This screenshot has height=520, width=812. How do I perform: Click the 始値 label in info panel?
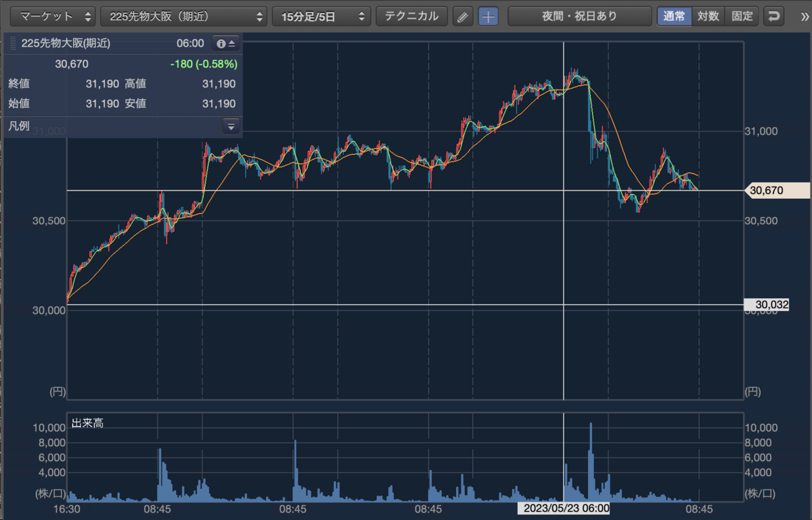[x=19, y=103]
